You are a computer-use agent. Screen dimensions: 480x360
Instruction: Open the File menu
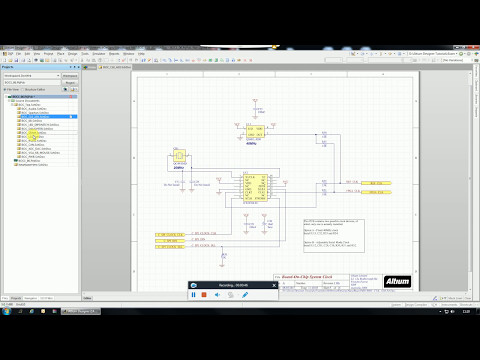coord(19,54)
